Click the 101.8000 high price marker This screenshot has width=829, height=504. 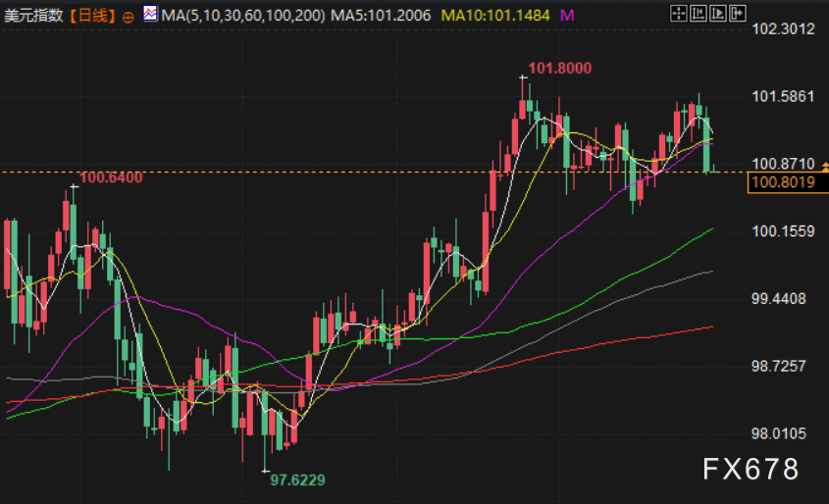click(560, 69)
